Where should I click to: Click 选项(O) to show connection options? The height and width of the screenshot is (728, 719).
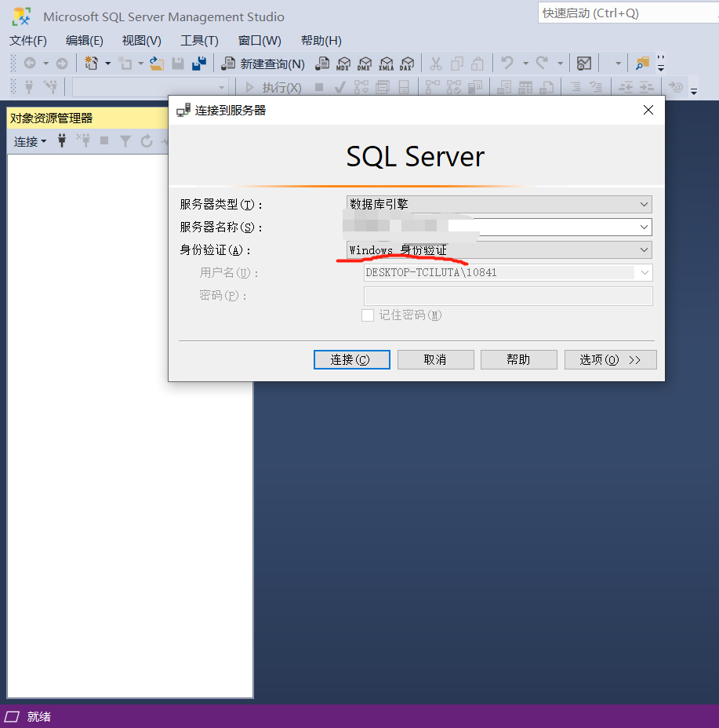(x=610, y=359)
